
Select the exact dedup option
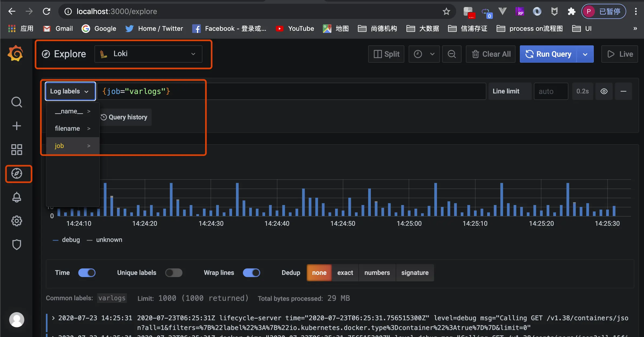click(345, 273)
